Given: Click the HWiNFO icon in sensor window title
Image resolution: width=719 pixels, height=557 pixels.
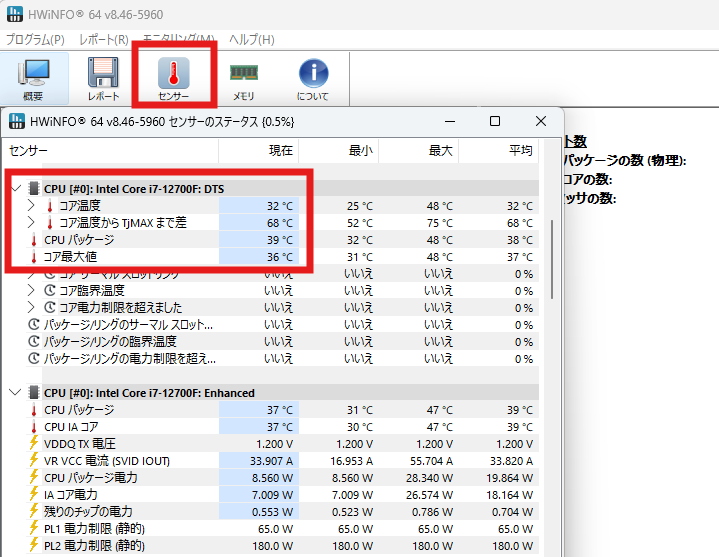Looking at the screenshot, I should [x=17, y=121].
